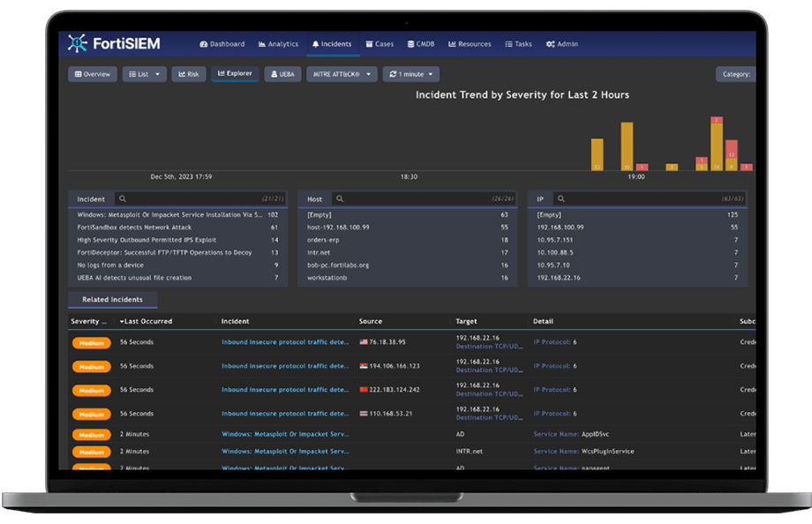Click the FortiSIEM logo icon
The image size is (812, 524).
click(79, 43)
